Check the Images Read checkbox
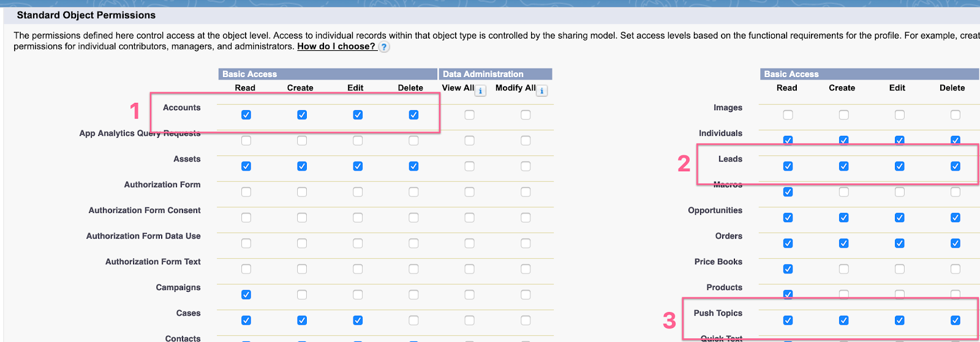Image resolution: width=980 pixels, height=342 pixels. [788, 115]
